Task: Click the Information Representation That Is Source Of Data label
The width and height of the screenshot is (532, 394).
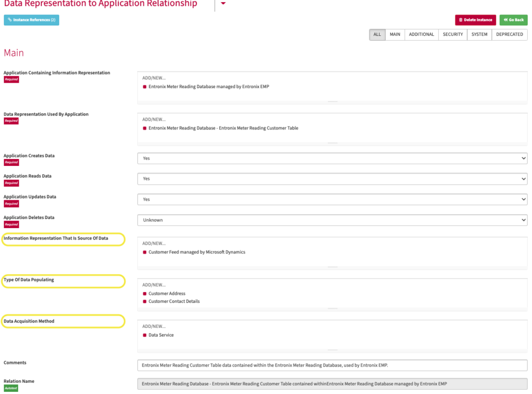Action: (x=56, y=238)
